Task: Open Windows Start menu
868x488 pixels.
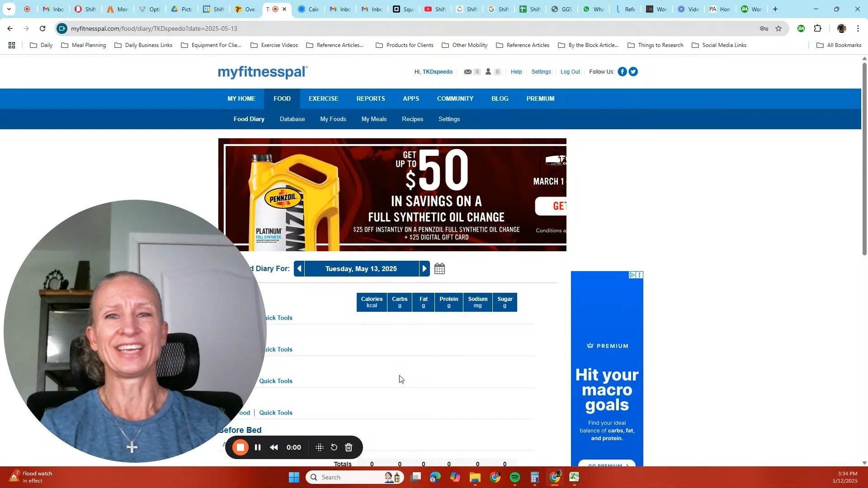Action: point(294,477)
